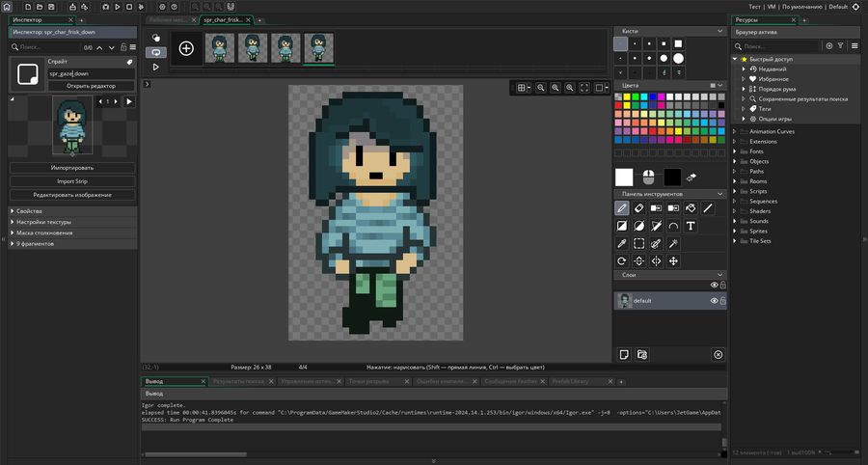Expand the Objects folder in resources
This screenshot has height=465, width=868.
(x=735, y=161)
